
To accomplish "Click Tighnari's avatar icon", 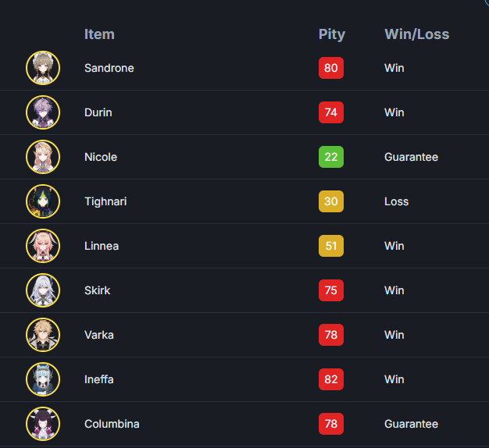I will [x=43, y=201].
